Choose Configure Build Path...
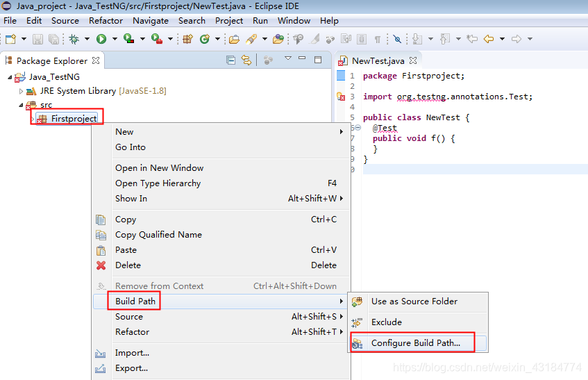This screenshot has height=380, width=588. (x=419, y=343)
